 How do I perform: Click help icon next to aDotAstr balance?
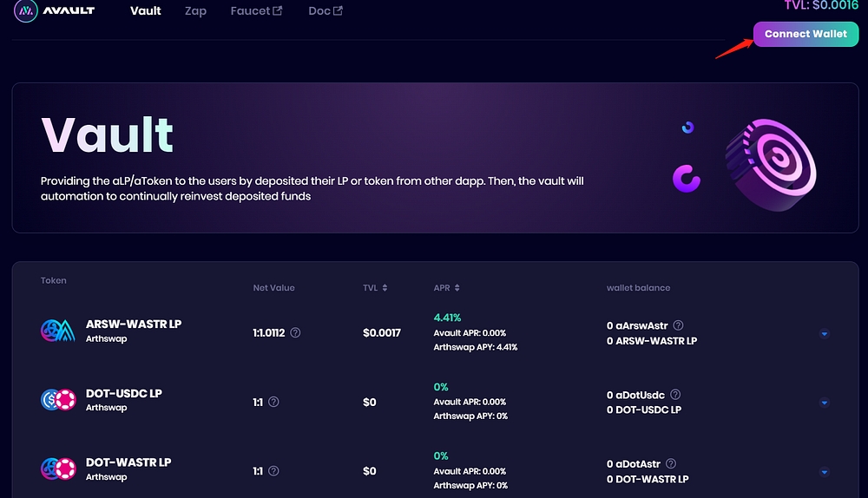click(x=670, y=464)
